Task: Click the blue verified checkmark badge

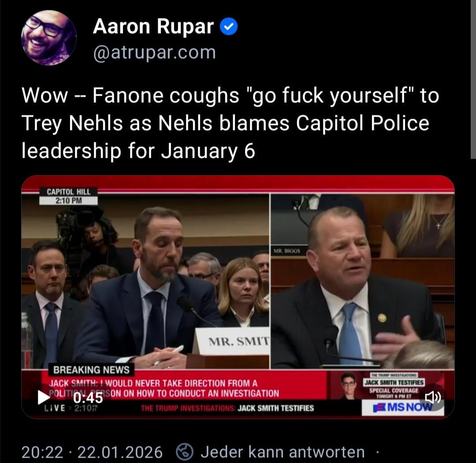Action: point(229,27)
